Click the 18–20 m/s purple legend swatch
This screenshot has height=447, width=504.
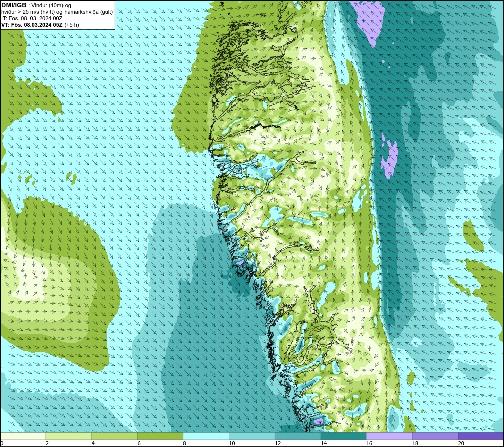435,436
